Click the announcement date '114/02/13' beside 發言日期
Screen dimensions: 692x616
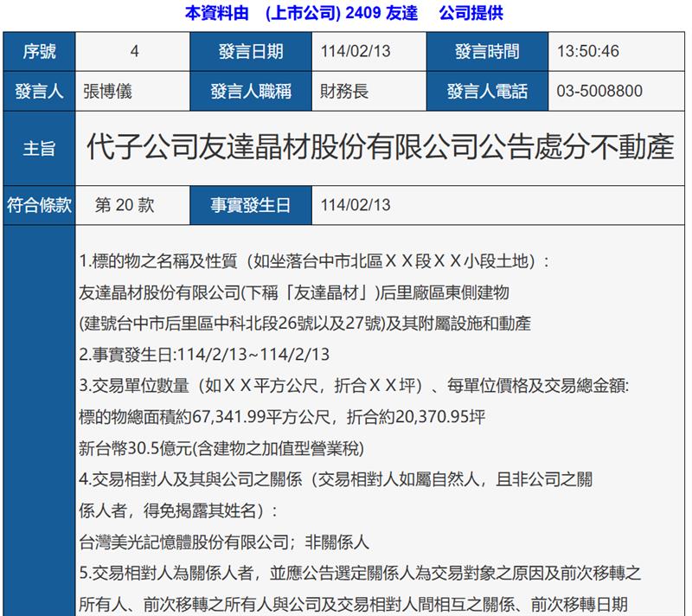[356, 51]
